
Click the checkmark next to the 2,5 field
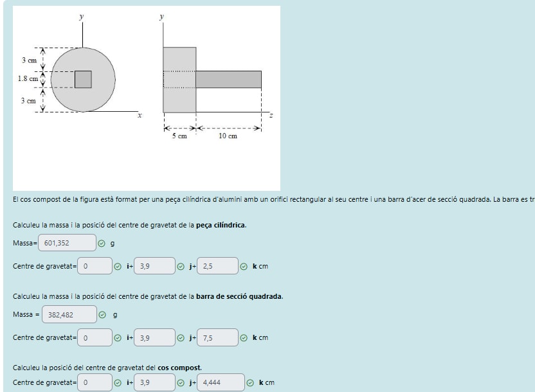244,266
